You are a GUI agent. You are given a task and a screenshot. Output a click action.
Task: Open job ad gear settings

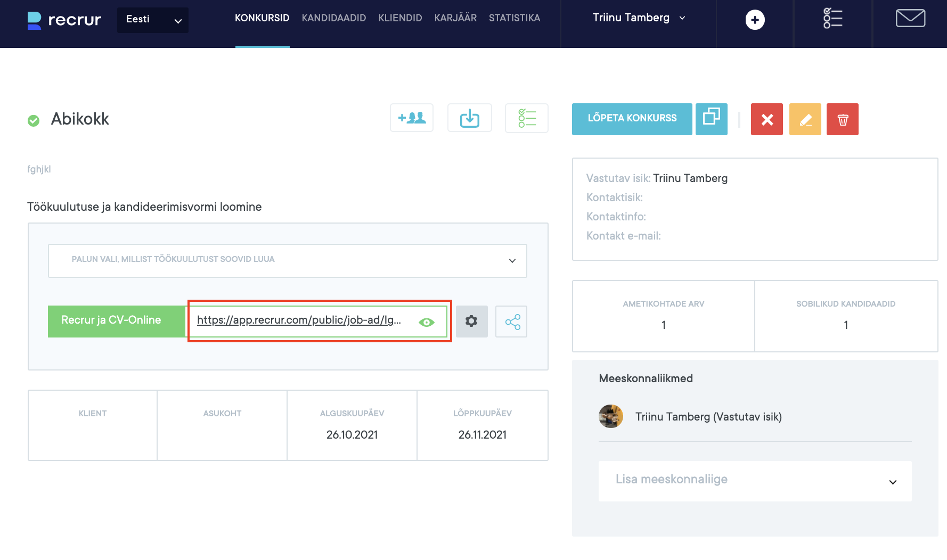click(x=471, y=321)
